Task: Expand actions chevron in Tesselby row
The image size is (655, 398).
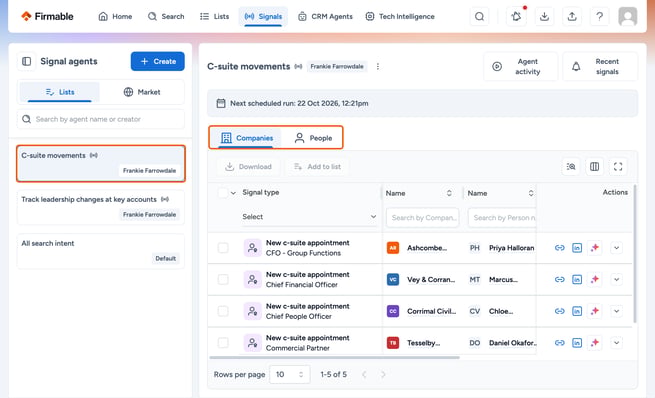Action: click(617, 343)
